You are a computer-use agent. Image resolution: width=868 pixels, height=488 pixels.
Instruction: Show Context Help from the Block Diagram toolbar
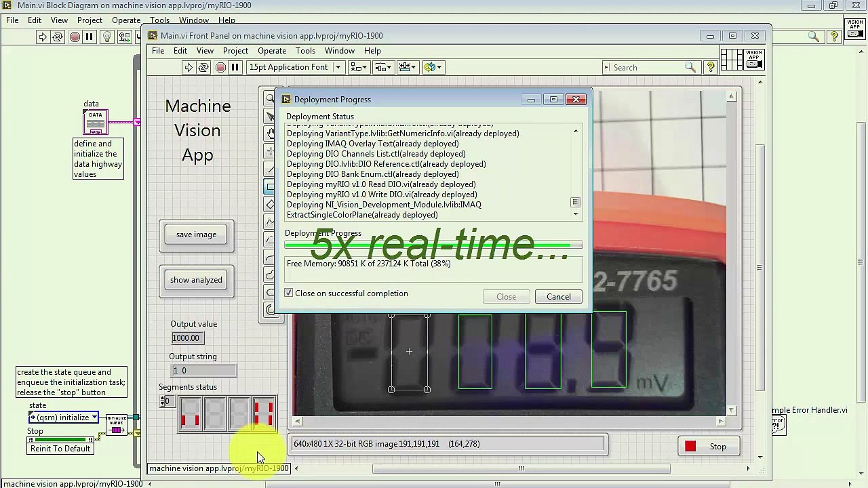pyautogui.click(x=834, y=37)
